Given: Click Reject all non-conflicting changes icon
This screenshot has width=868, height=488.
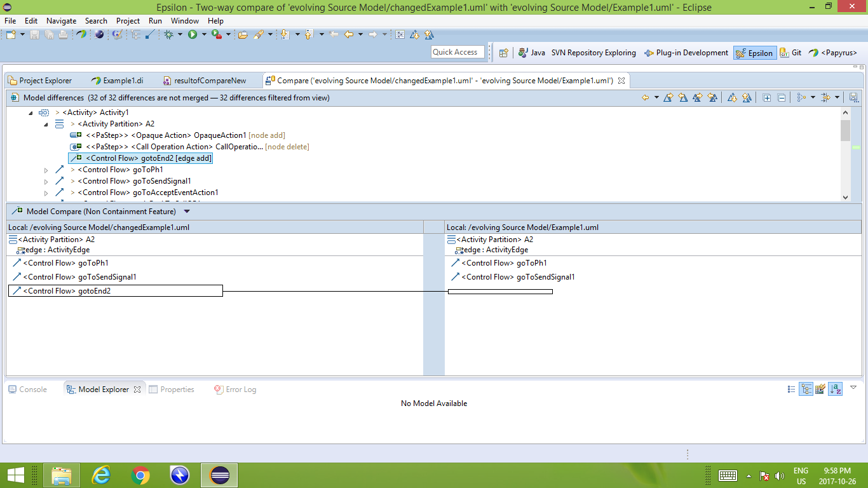Looking at the screenshot, I should tap(712, 98).
